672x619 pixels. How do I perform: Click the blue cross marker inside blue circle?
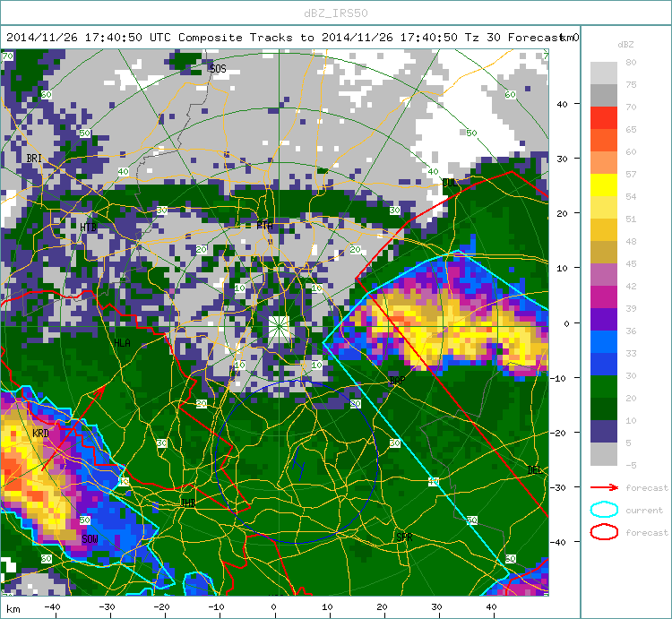tap(298, 463)
